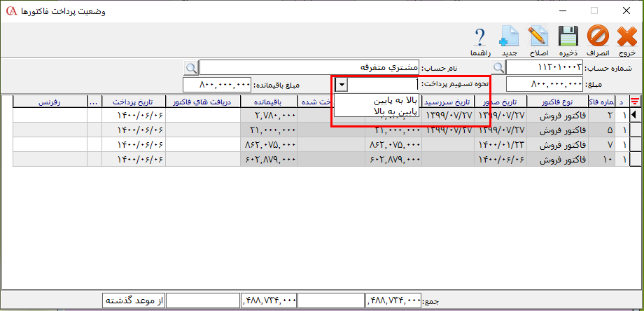Viewport: 644px width, 311px height.
Task: Click the از موعد گذشته box at bottom
Action: point(133,300)
